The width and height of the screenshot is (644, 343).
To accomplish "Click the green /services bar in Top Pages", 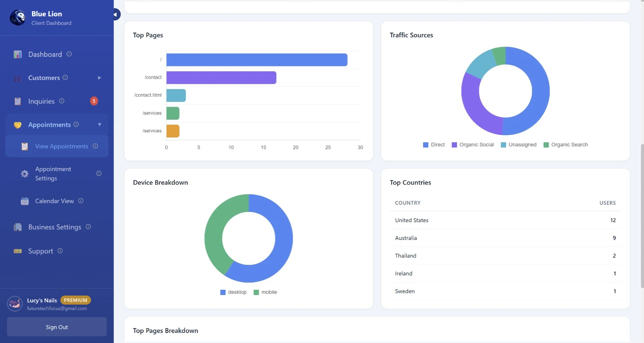I will click(x=173, y=113).
